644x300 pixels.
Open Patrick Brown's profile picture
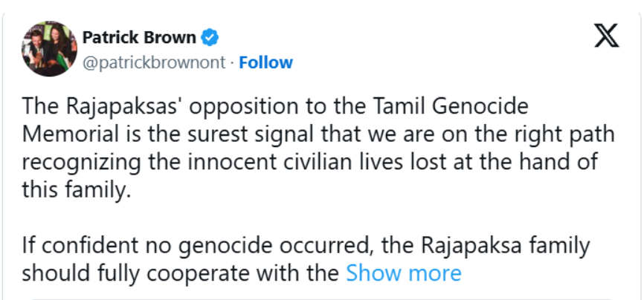49,49
